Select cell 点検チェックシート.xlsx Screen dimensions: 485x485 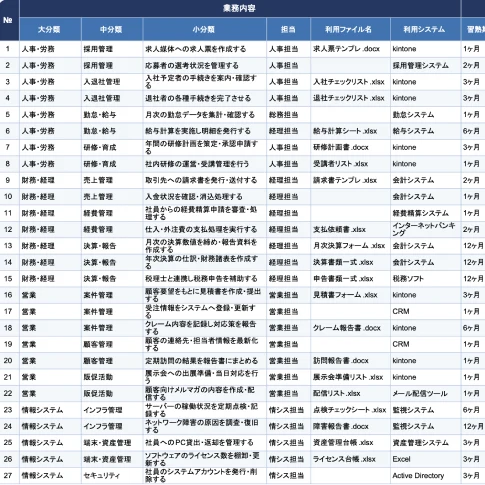coord(350,410)
